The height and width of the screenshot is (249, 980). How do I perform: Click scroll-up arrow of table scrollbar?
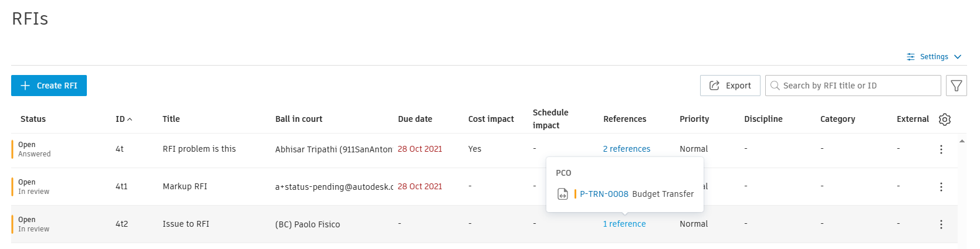click(x=962, y=141)
